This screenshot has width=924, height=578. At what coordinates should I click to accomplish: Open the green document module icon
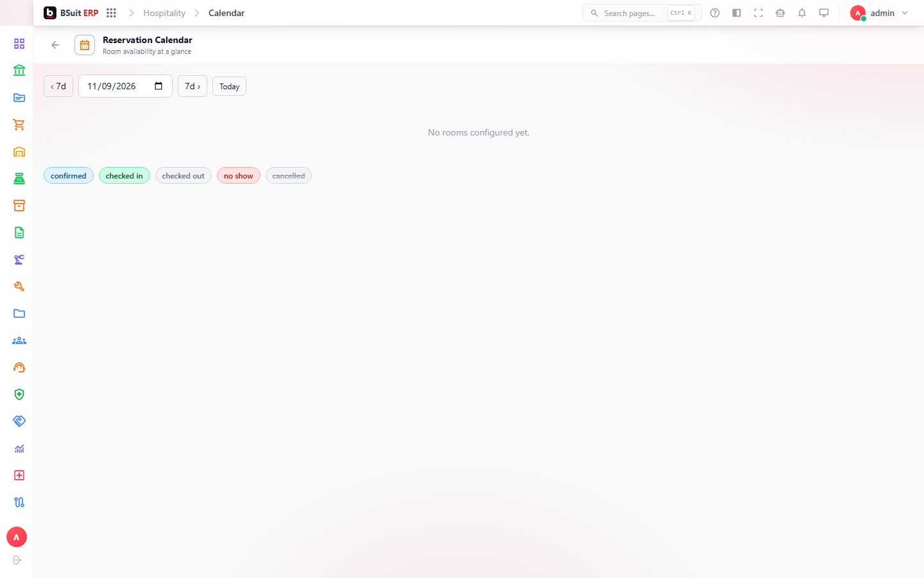[x=19, y=232]
